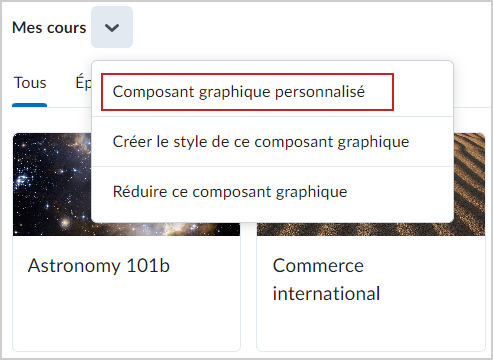Screen dimensions: 493x360
Task: Open the Commerce international course title
Action: tap(326, 279)
